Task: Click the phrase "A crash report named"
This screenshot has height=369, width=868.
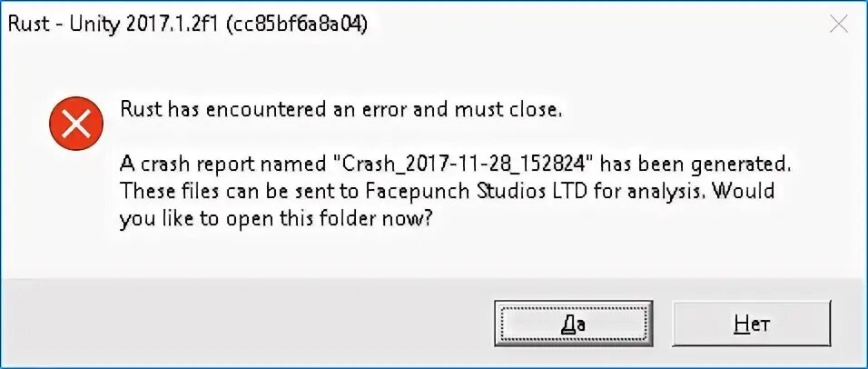Action: 223,164
